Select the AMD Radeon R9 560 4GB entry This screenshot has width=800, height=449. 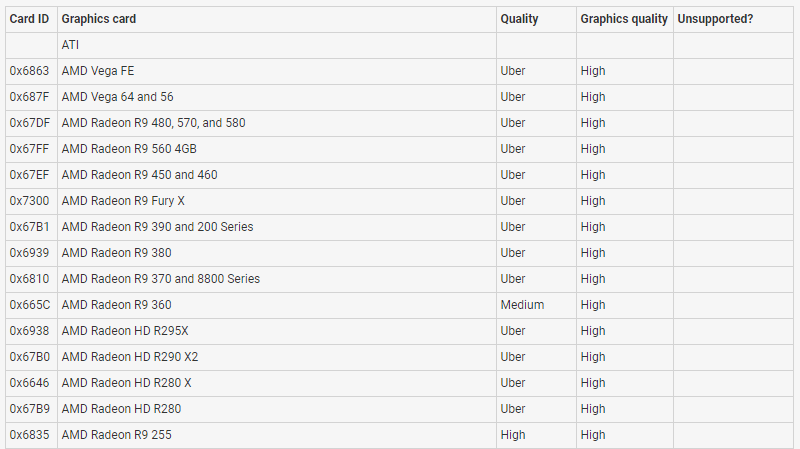(x=129, y=149)
